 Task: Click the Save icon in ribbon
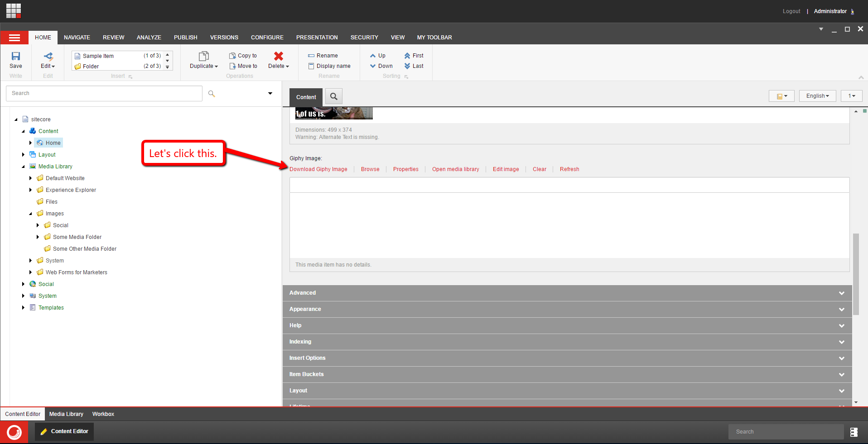click(x=16, y=57)
